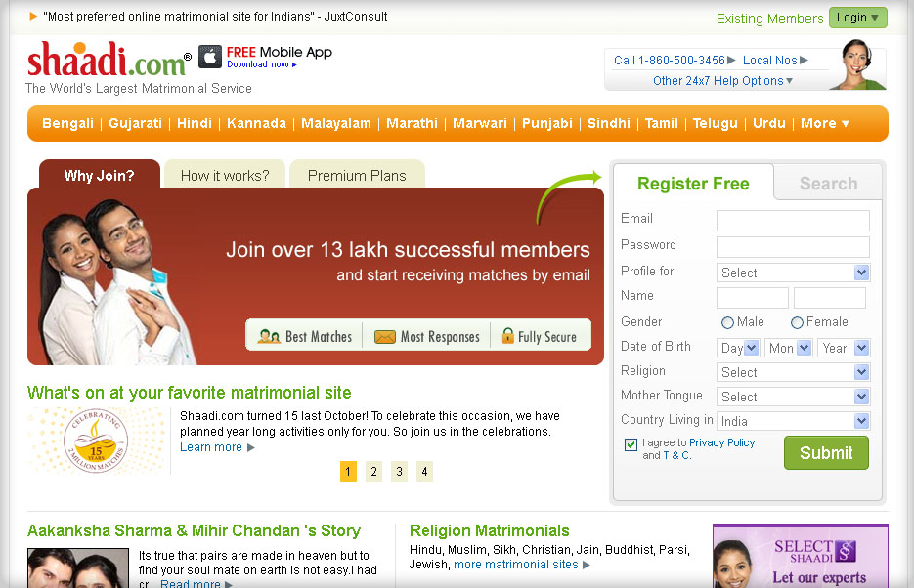Screen dimensions: 914x588
Task: Click the Most Responses envelope icon
Action: click(x=384, y=336)
